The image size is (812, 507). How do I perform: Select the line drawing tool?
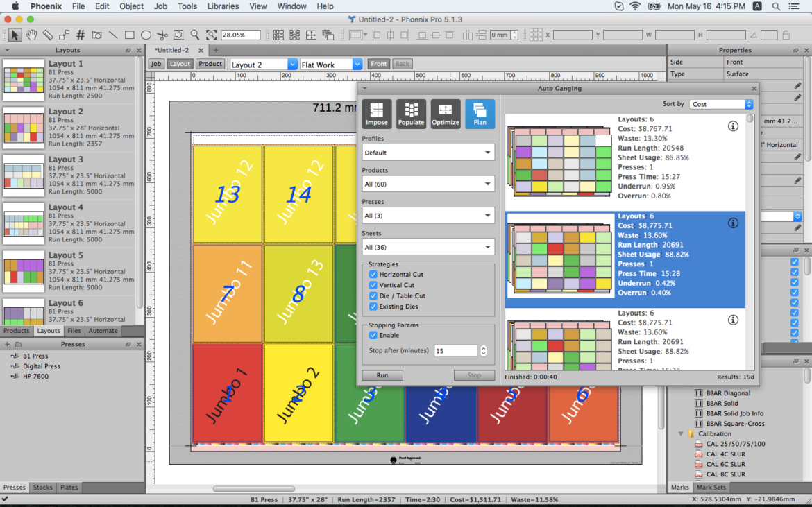[x=113, y=35]
